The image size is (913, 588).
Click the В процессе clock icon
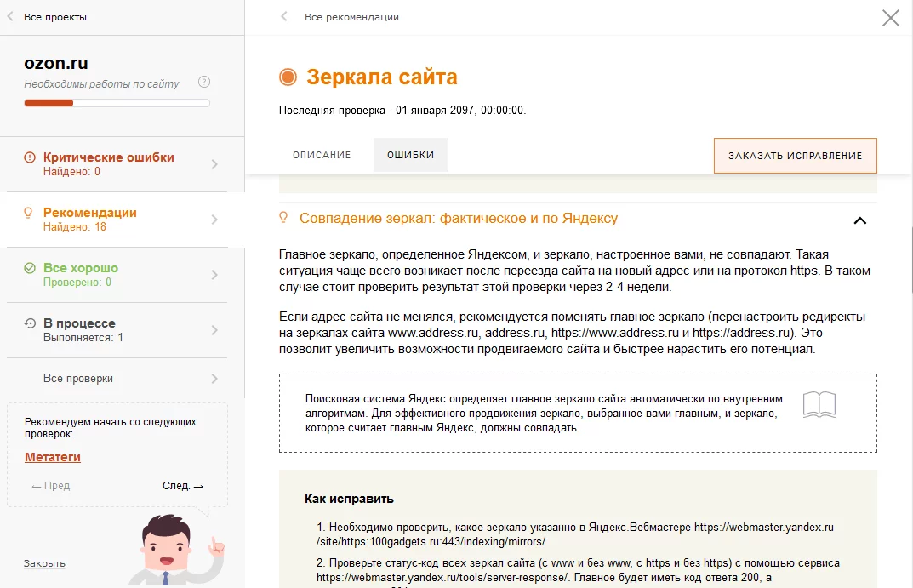pos(30,323)
